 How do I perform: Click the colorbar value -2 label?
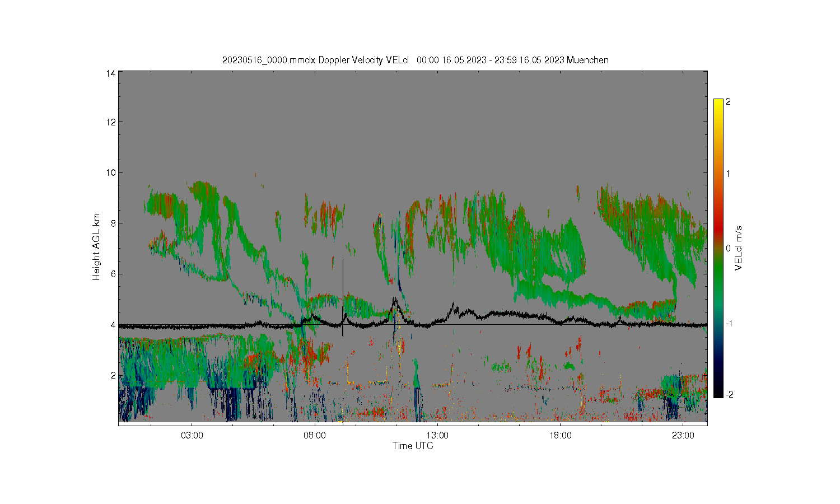[729, 395]
